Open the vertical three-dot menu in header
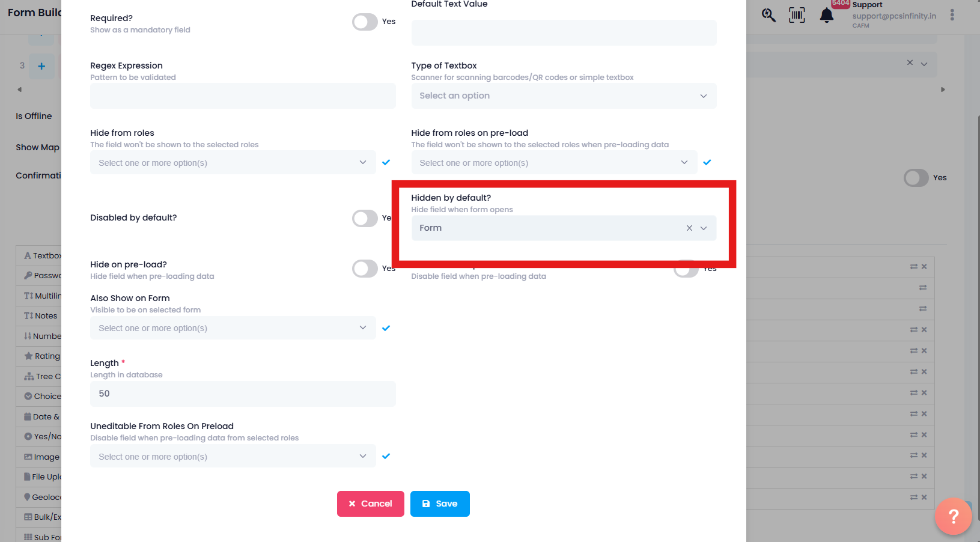The image size is (980, 542). [952, 15]
